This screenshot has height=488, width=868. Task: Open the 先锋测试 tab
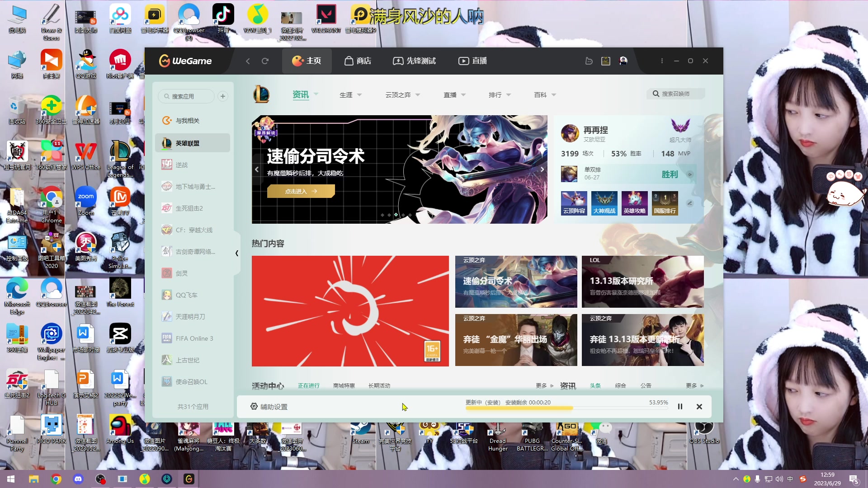point(414,61)
